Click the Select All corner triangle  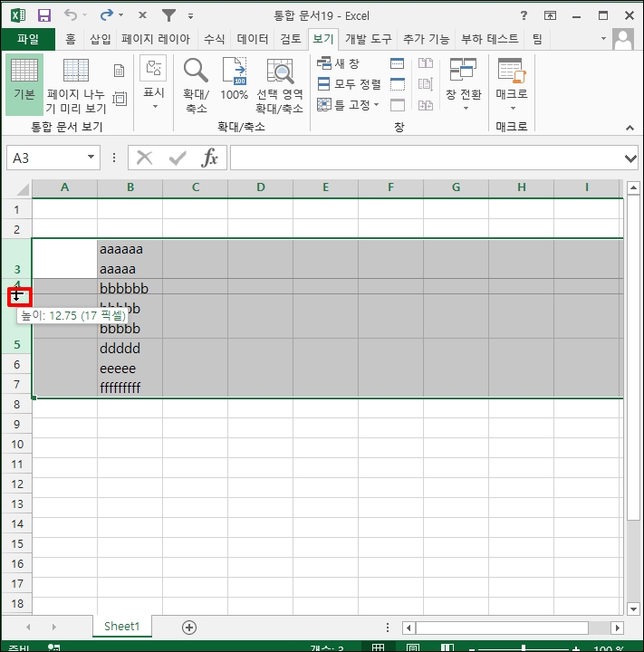(23, 189)
